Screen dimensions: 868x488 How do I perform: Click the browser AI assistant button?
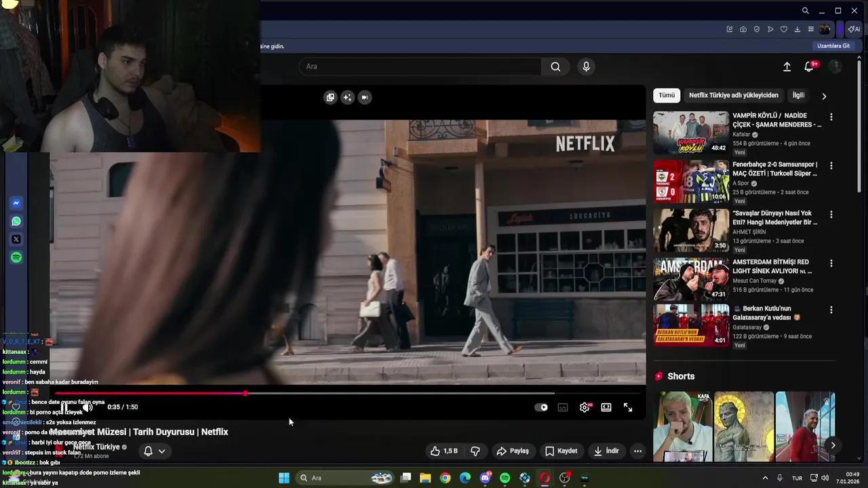tap(854, 29)
